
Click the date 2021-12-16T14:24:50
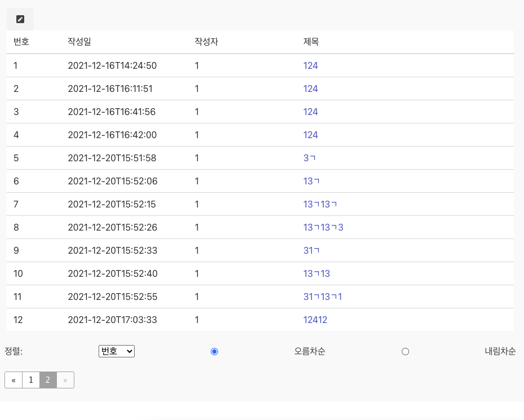point(112,65)
